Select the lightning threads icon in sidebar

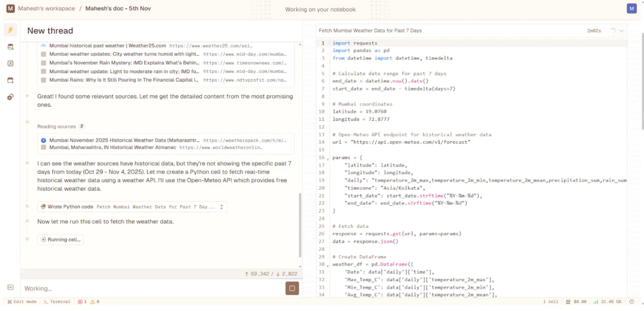10,30
